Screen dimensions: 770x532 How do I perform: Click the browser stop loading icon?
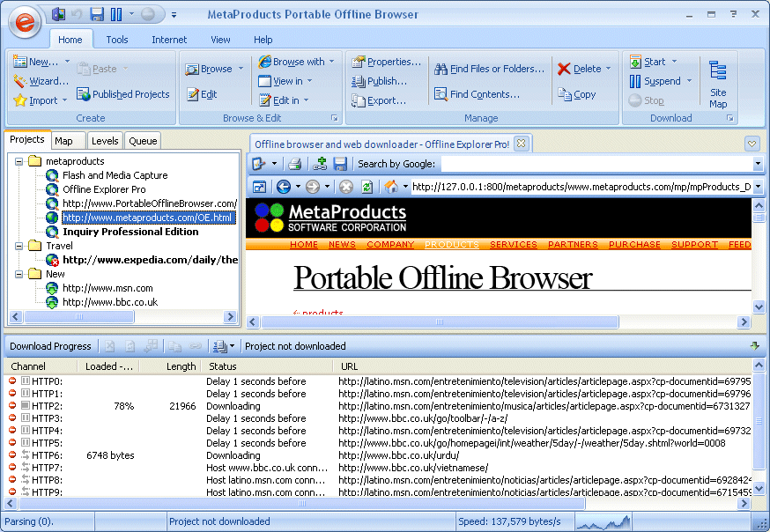(346, 187)
